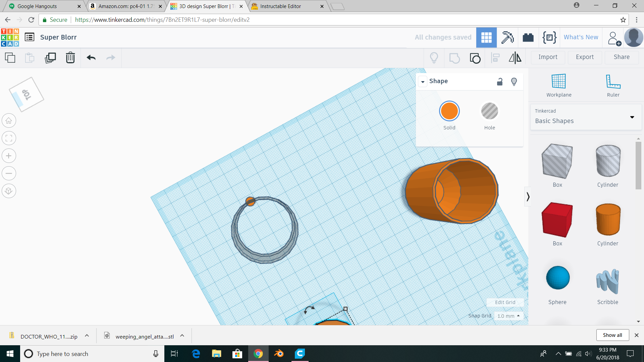Open the Basic Shapes category dropdown
Viewport: 644px width, 362px height.
pyautogui.click(x=586, y=117)
